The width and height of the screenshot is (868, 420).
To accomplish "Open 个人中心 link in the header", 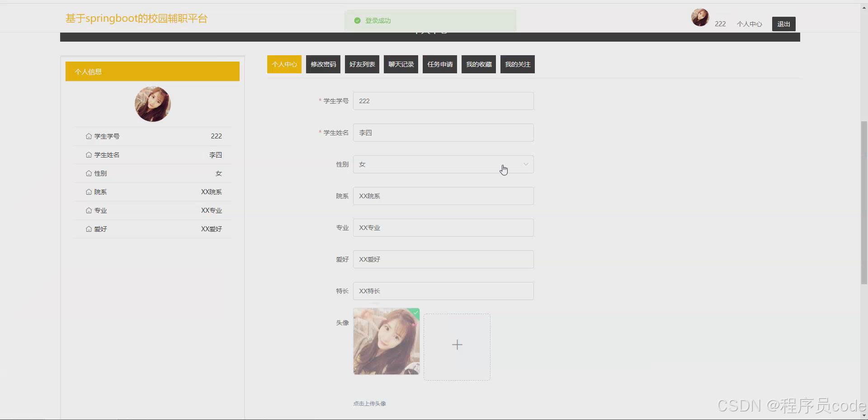I will click(x=749, y=24).
